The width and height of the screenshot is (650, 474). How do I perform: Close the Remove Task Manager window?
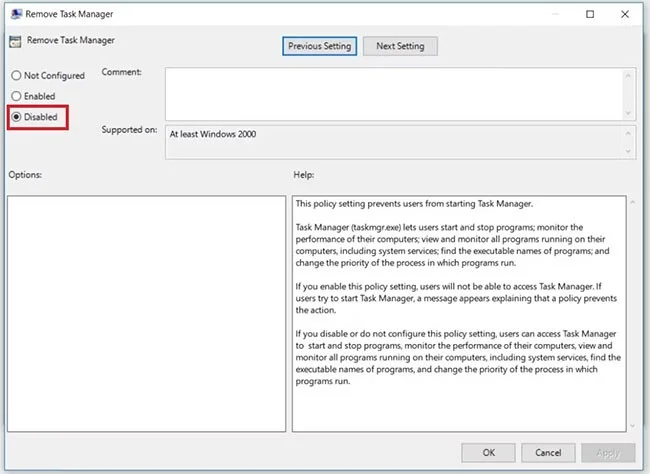(x=625, y=15)
